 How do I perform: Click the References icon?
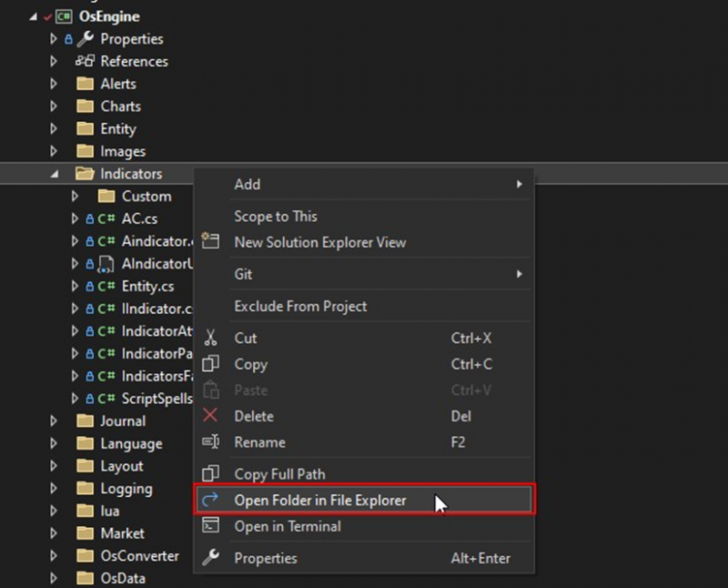86,61
